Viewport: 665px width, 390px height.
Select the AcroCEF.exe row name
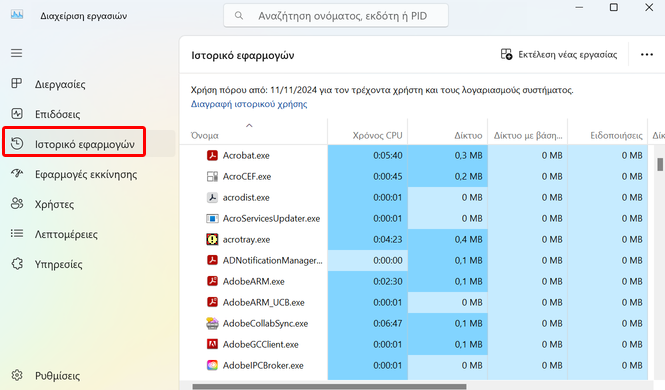click(247, 176)
